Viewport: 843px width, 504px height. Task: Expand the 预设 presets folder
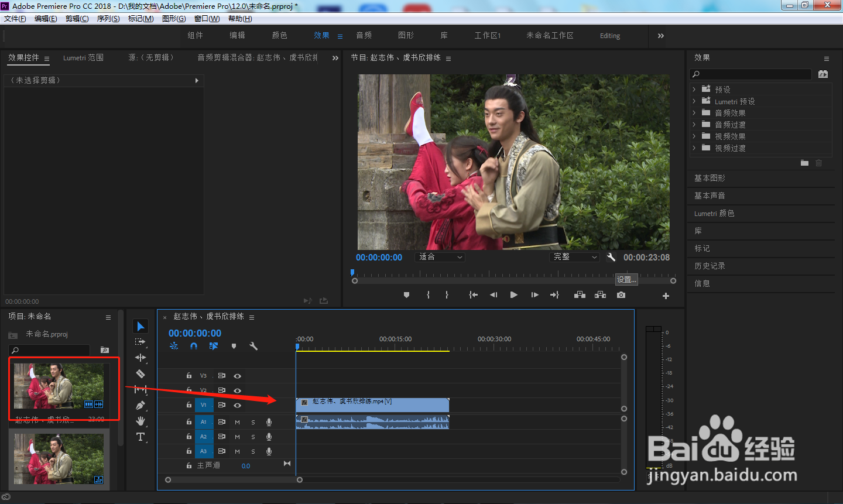pos(694,90)
